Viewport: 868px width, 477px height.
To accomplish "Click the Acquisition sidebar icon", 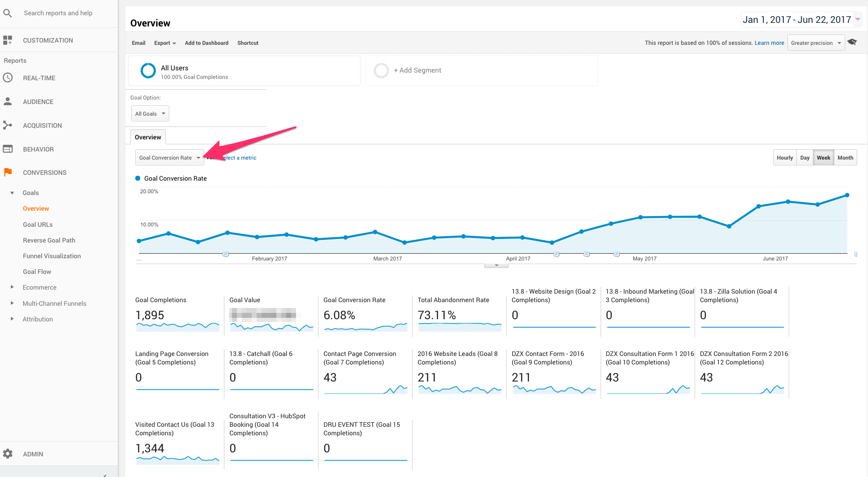I will tap(8, 125).
